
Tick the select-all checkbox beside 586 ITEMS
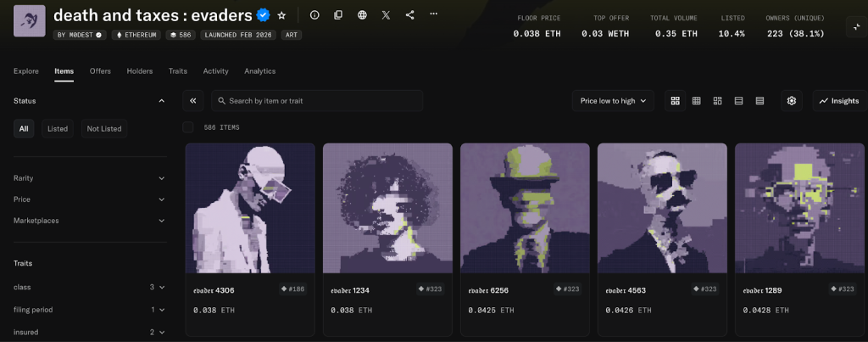pos(188,127)
